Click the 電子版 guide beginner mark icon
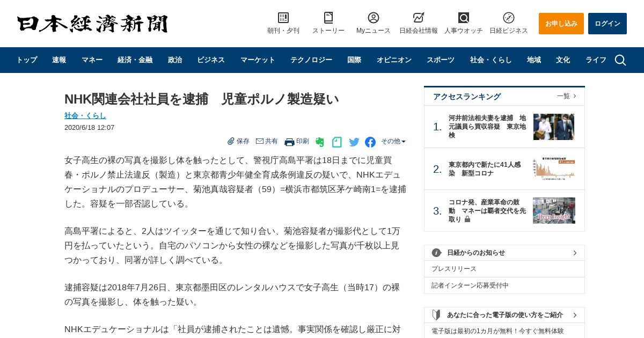 click(437, 315)
